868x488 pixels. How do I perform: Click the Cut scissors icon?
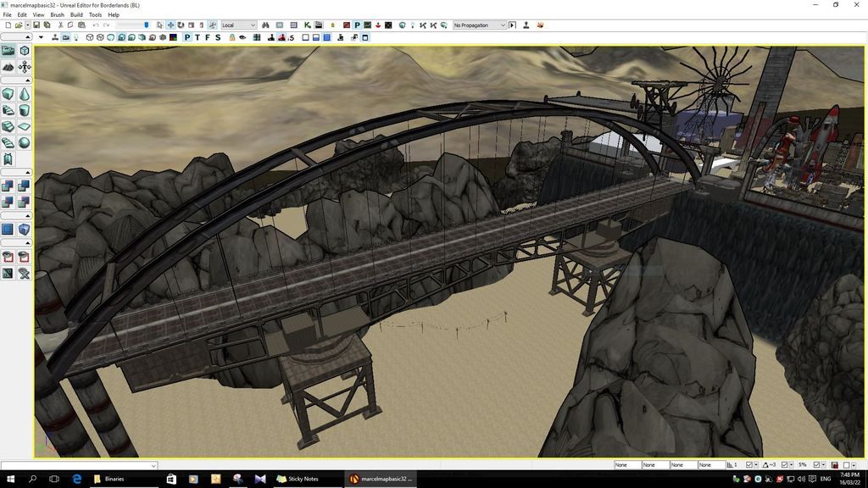[60, 25]
